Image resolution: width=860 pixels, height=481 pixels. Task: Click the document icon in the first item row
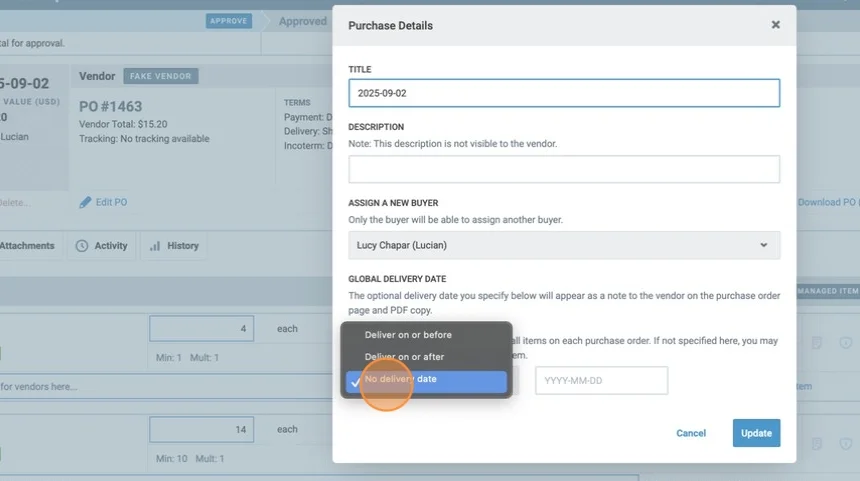click(817, 343)
